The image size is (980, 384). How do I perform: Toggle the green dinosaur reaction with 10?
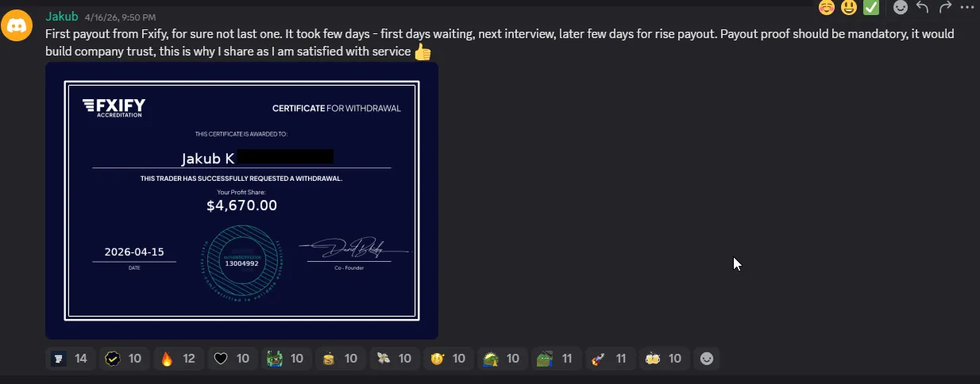point(502,359)
